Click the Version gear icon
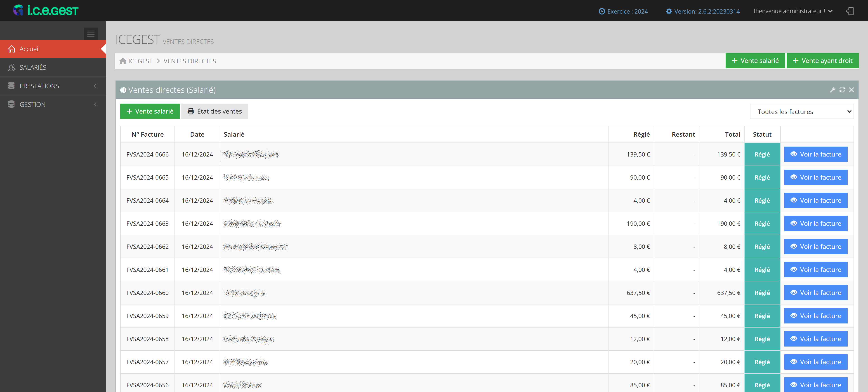 (669, 12)
